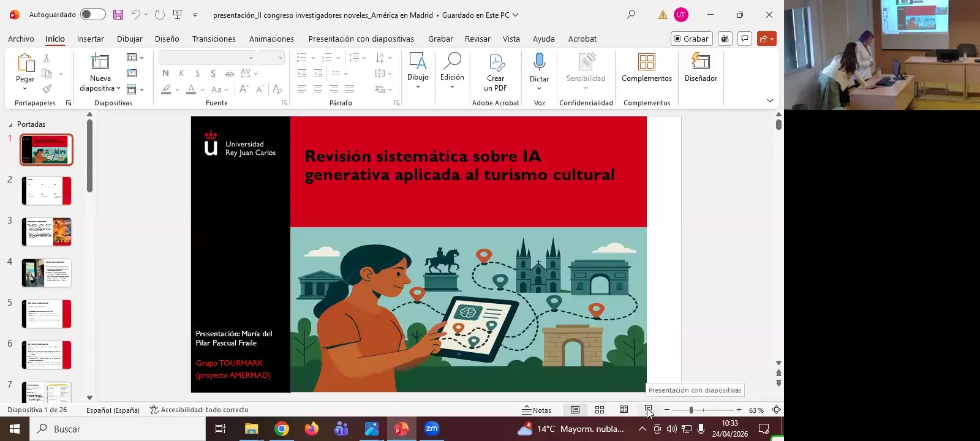This screenshot has width=980, height=441.
Task: Click the font color A swatch
Action: tap(191, 89)
